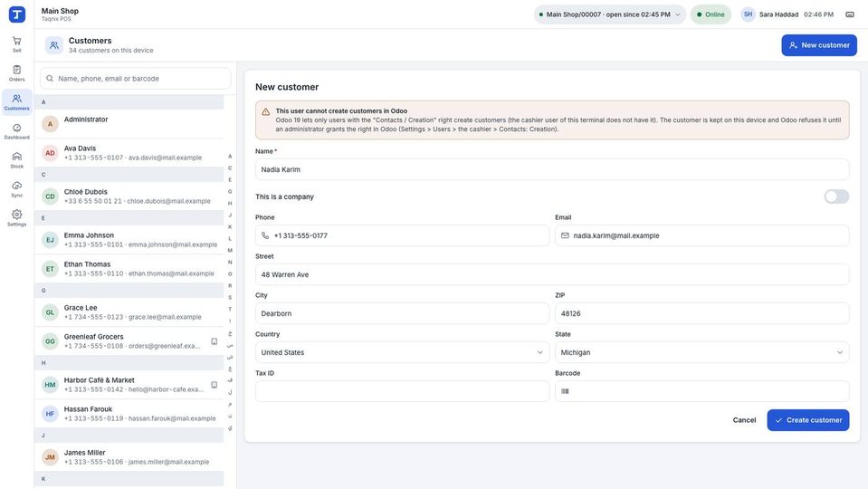Select Ethan Thomas in the customer list
This screenshot has width=868, height=489.
[x=129, y=269]
